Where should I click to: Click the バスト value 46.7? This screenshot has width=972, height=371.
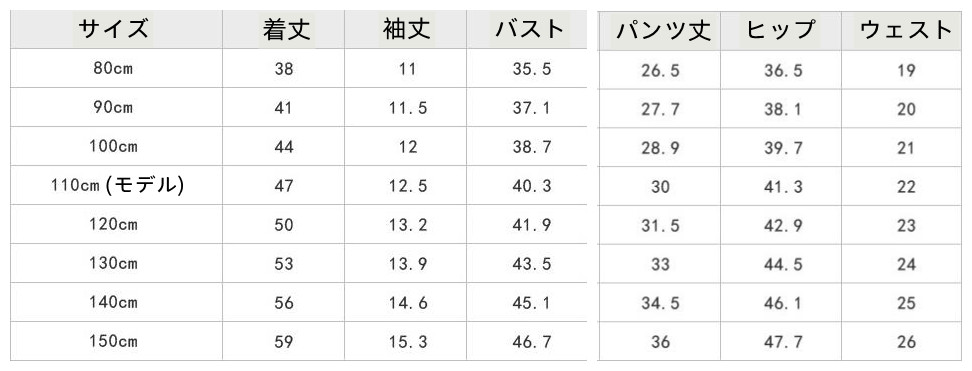coord(532,341)
